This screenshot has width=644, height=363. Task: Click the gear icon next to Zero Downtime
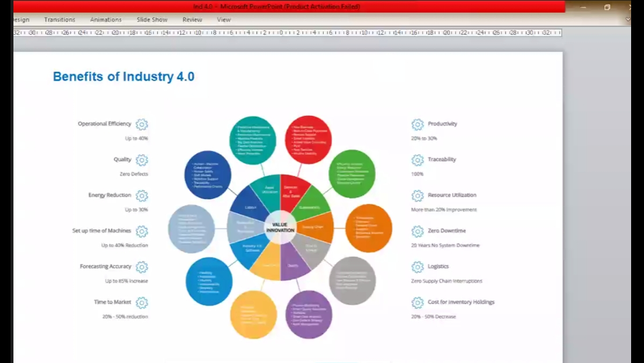coord(417,231)
